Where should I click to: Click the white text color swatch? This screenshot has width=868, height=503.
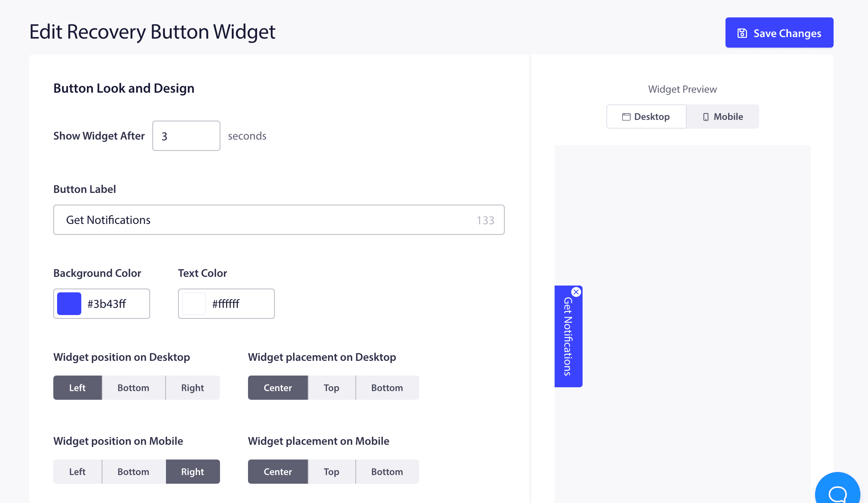tap(194, 304)
